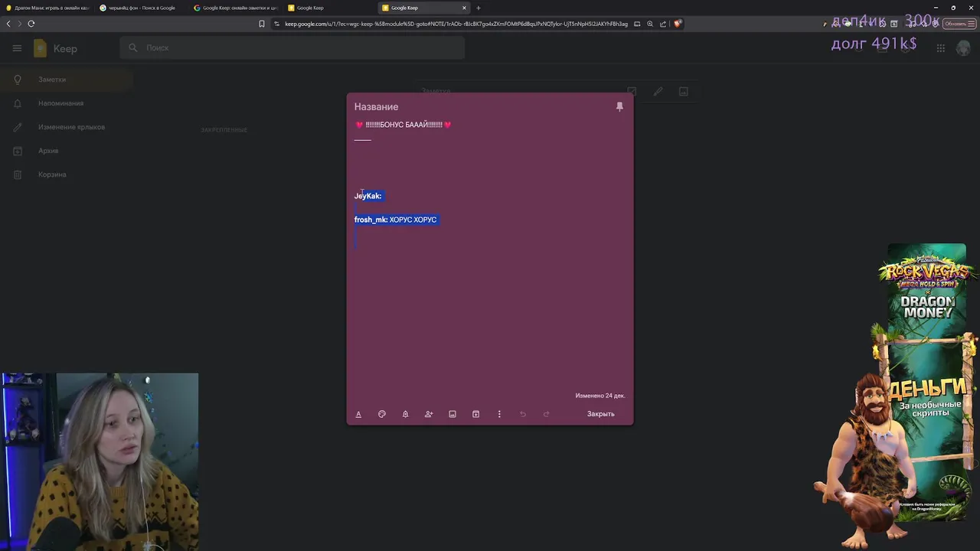Archive the note
This screenshot has width=980, height=551.
pos(475,414)
